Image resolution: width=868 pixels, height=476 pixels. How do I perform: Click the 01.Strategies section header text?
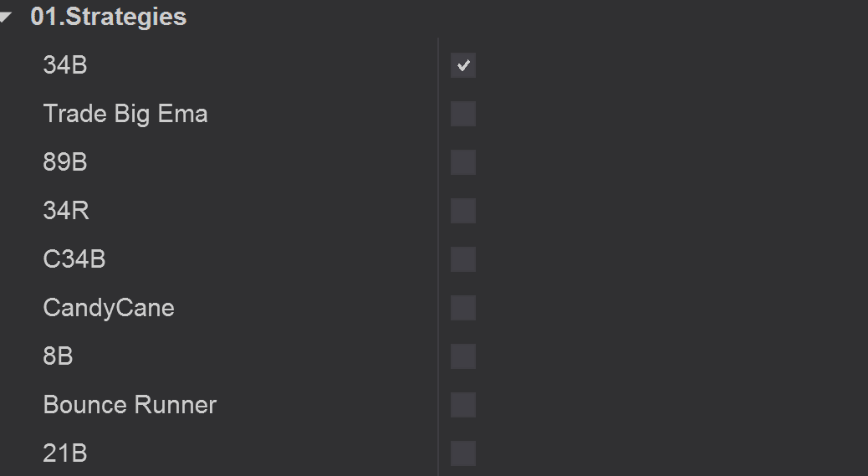[x=108, y=17]
